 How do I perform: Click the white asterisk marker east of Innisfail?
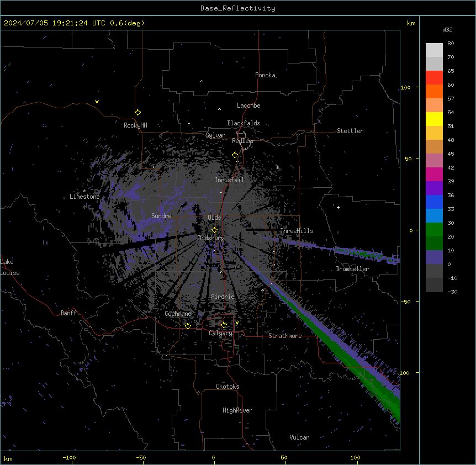[277, 167]
